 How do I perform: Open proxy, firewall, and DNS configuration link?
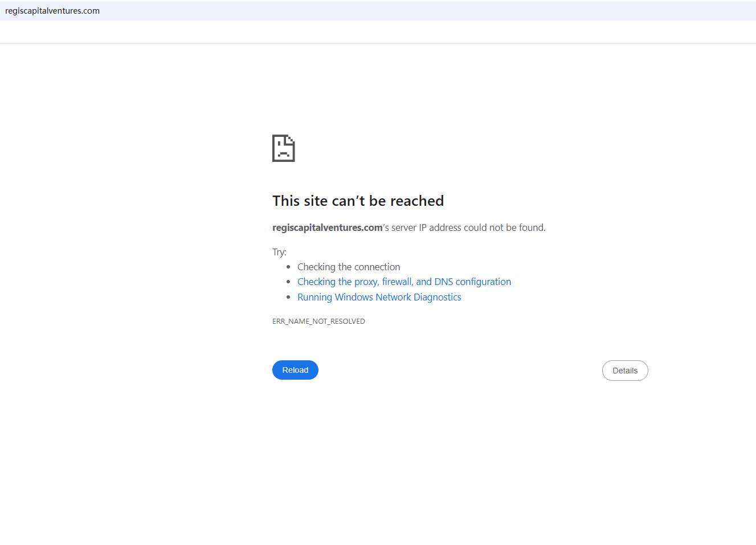tap(404, 282)
